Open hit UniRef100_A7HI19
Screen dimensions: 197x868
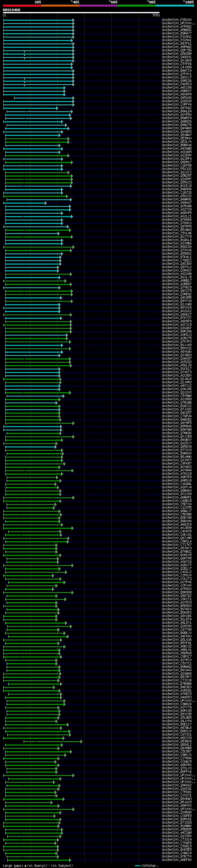pyautogui.click(x=177, y=474)
